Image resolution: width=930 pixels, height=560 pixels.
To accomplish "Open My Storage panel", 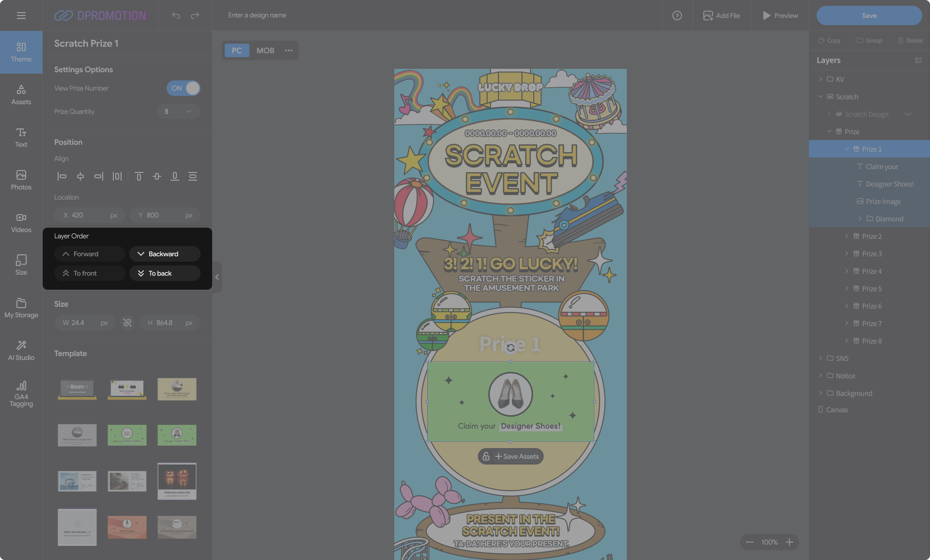I will [21, 308].
